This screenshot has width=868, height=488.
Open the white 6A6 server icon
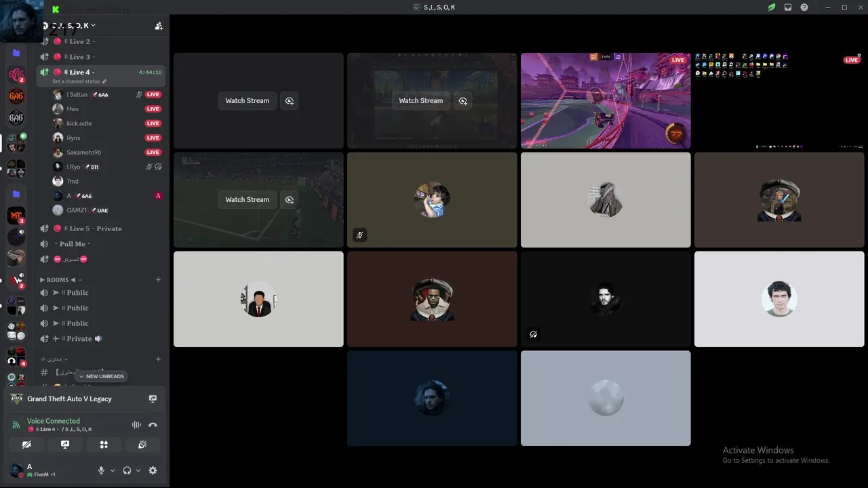(16, 119)
